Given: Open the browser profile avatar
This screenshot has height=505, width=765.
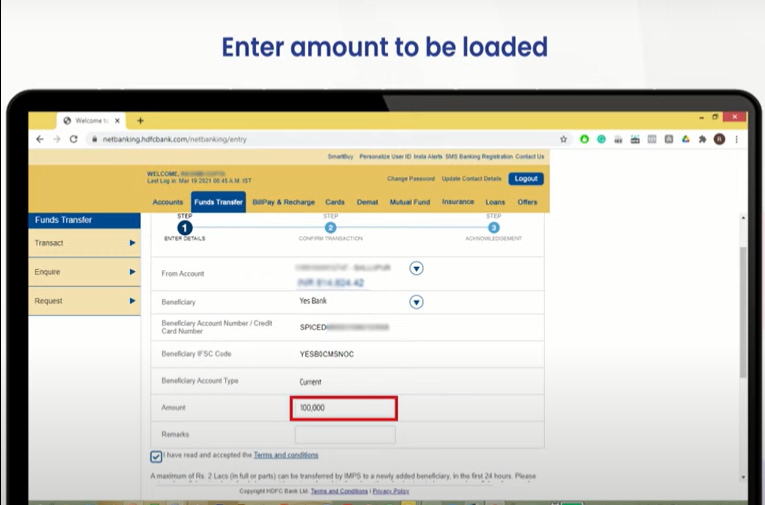Looking at the screenshot, I should 719,139.
